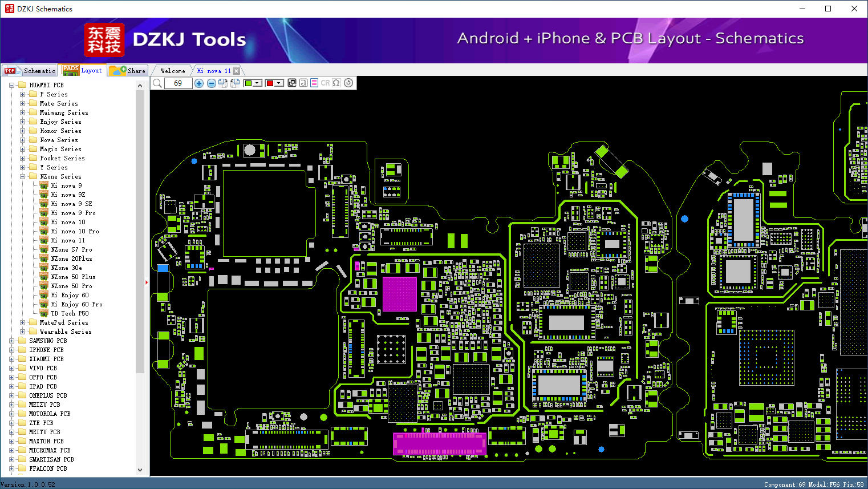
Task: Click the magnifier search icon in the toolbar
Action: click(x=157, y=83)
